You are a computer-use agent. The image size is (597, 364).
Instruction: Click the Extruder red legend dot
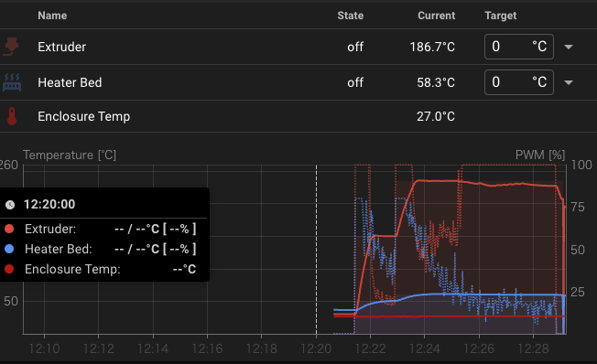9,229
